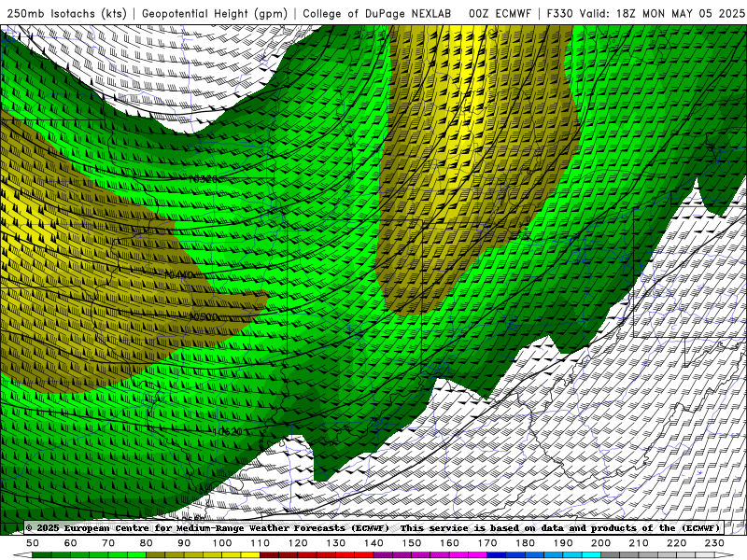Click the 60 value on the legend scale
The width and height of the screenshot is (747, 560).
coord(71,543)
